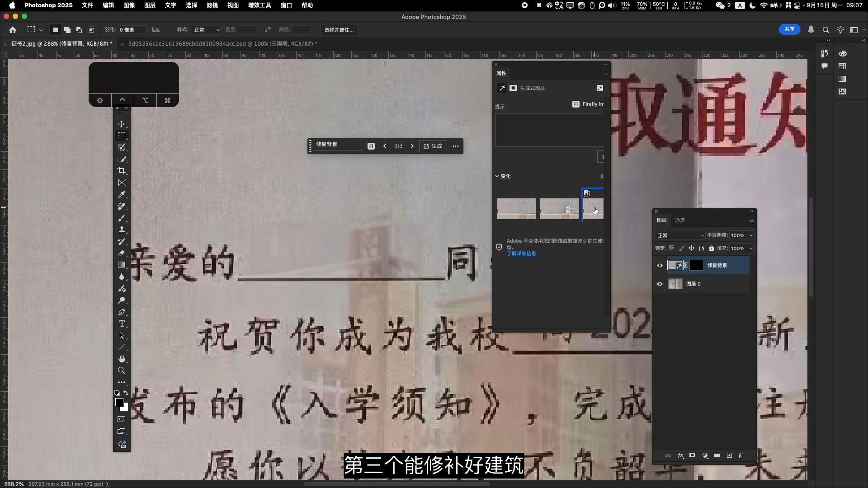The image size is (868, 488).
Task: Open the 了解详细信息 link
Action: [x=521, y=253]
